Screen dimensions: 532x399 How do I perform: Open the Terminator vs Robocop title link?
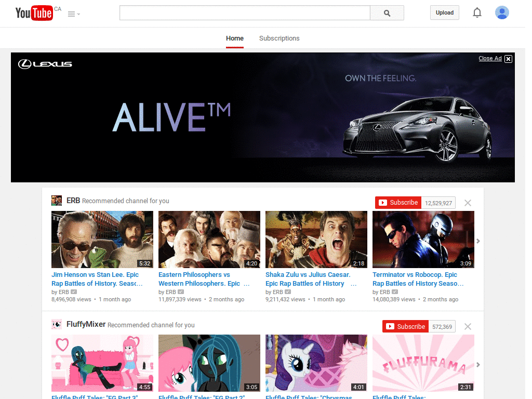418,279
